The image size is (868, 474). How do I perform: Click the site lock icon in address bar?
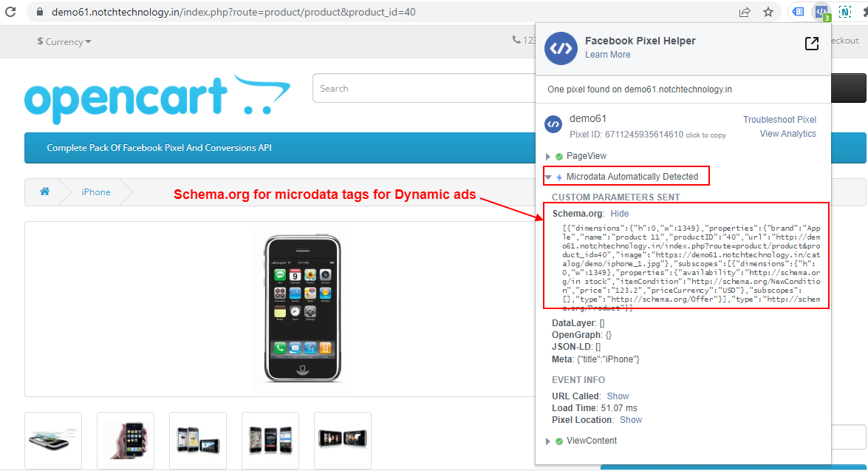[38, 12]
